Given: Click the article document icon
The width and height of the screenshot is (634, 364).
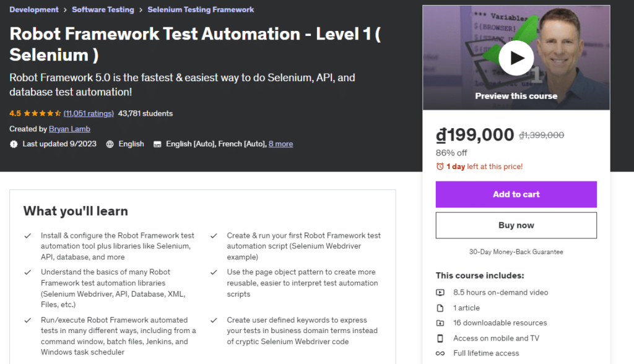Looking at the screenshot, I should point(440,308).
